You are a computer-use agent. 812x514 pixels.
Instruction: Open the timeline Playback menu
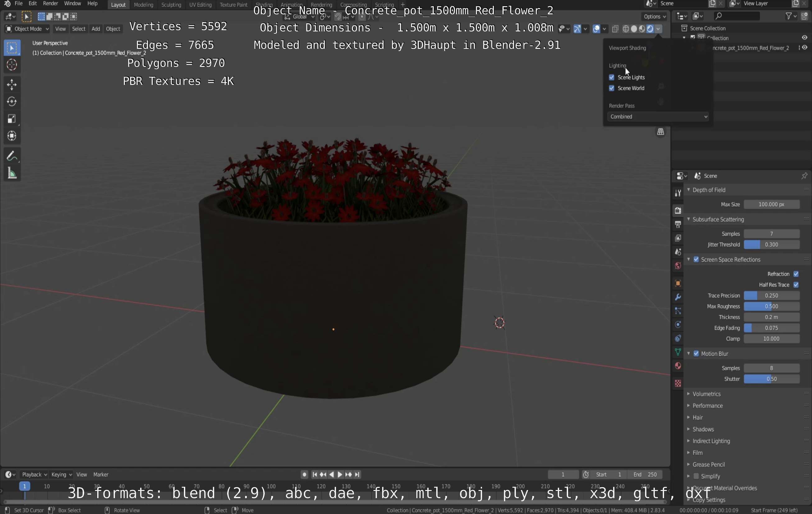[x=34, y=475]
